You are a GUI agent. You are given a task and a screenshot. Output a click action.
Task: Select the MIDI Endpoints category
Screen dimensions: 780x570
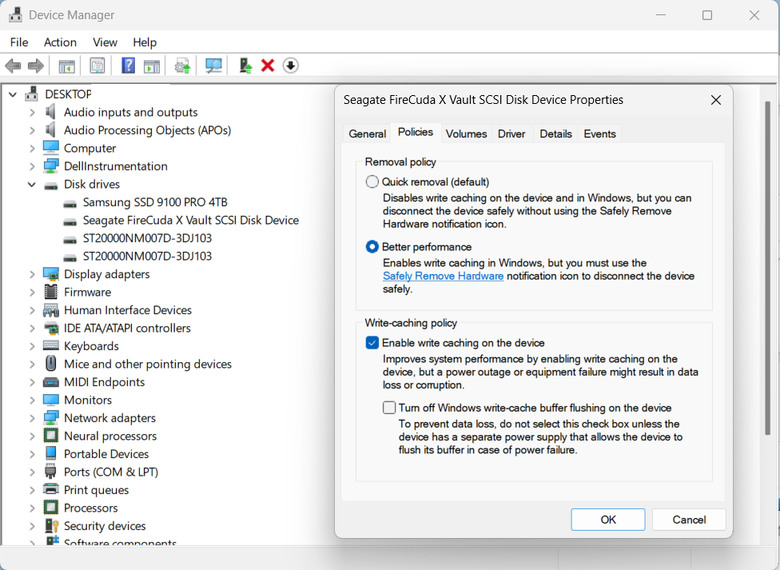point(104,382)
